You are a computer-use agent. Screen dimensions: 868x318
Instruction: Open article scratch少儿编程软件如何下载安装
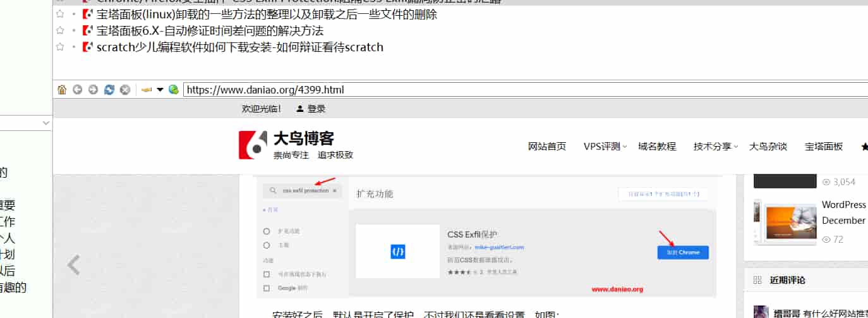point(240,47)
